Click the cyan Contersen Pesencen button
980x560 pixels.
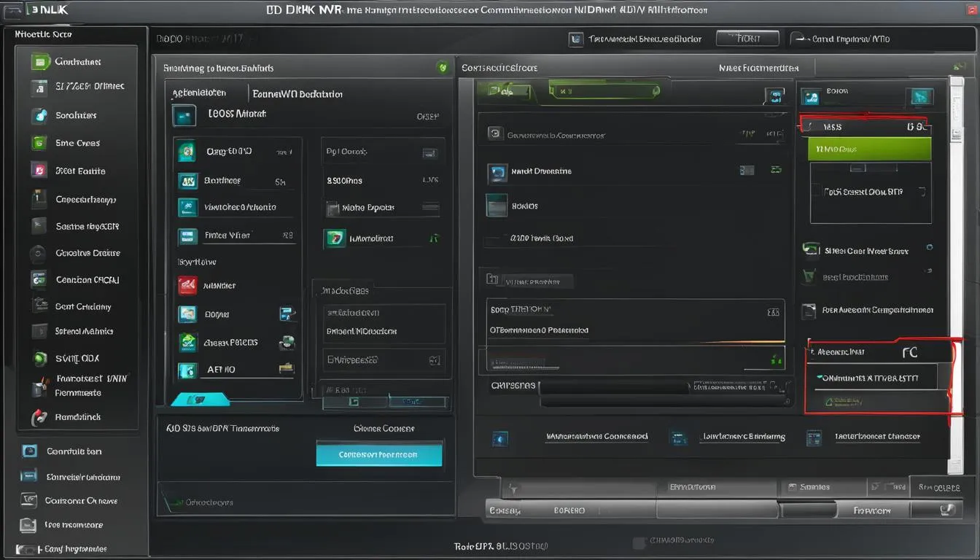point(379,454)
